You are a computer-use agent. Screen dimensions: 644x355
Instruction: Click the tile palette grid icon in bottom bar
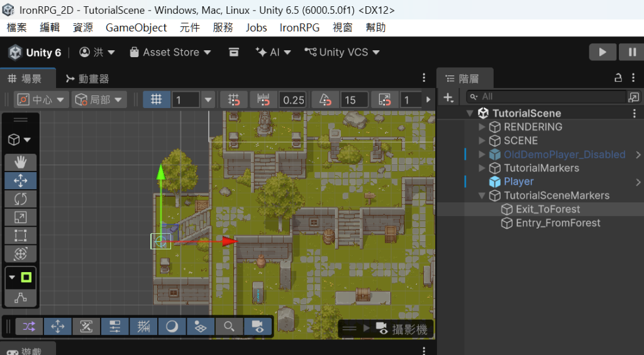point(201,327)
